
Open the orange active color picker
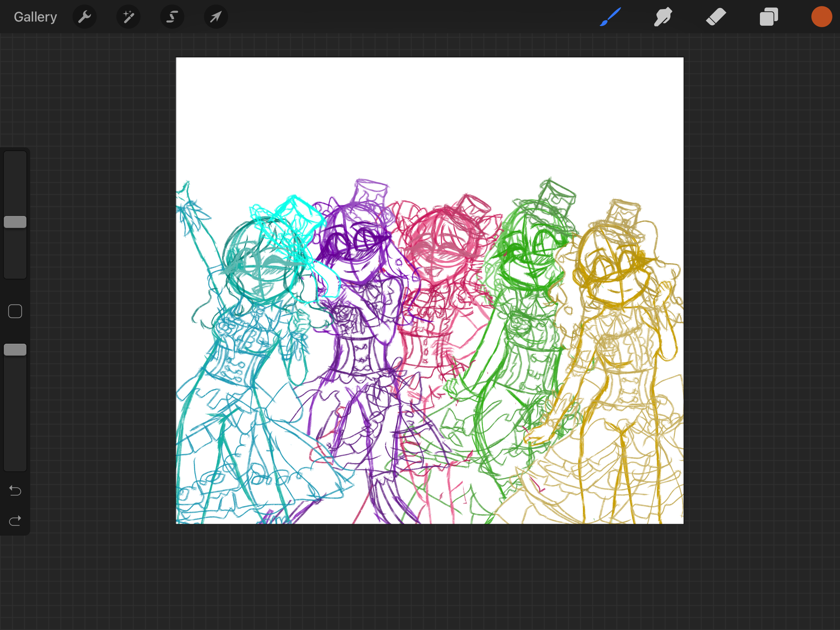point(821,17)
